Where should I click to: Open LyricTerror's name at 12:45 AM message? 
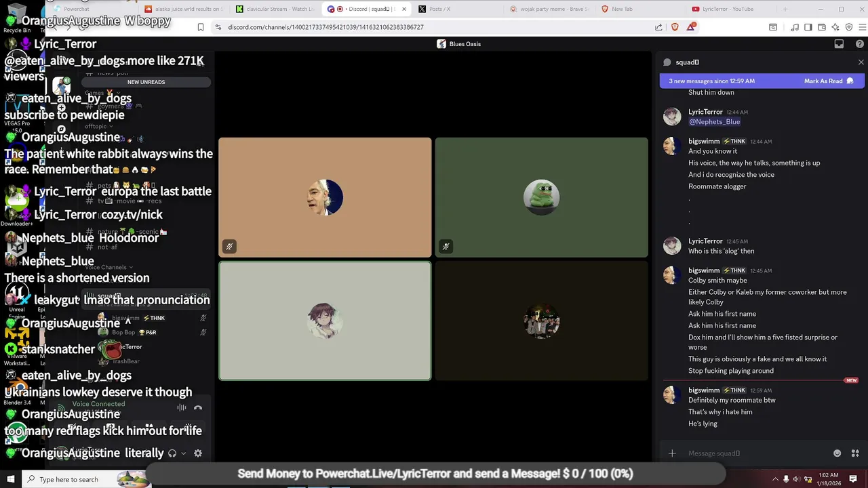click(x=705, y=241)
